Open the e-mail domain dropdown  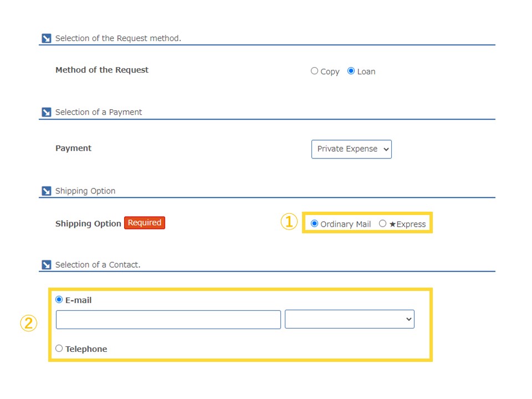350,319
